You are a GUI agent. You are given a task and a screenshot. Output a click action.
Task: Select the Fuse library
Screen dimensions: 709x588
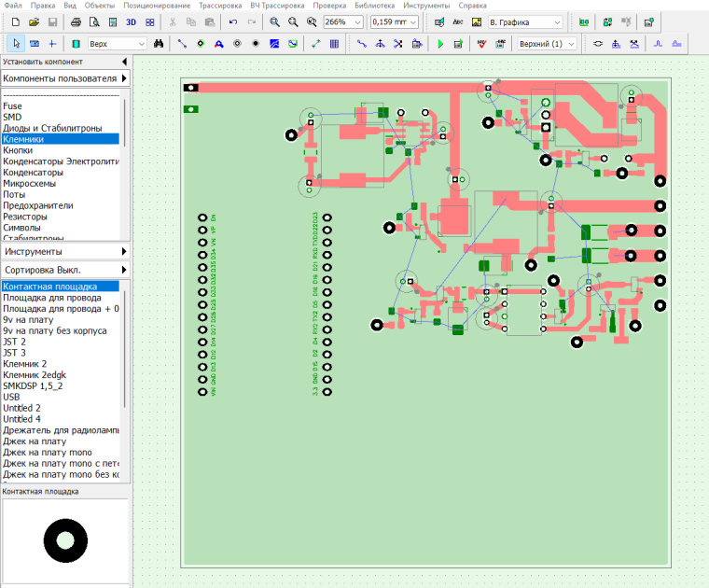point(61,105)
